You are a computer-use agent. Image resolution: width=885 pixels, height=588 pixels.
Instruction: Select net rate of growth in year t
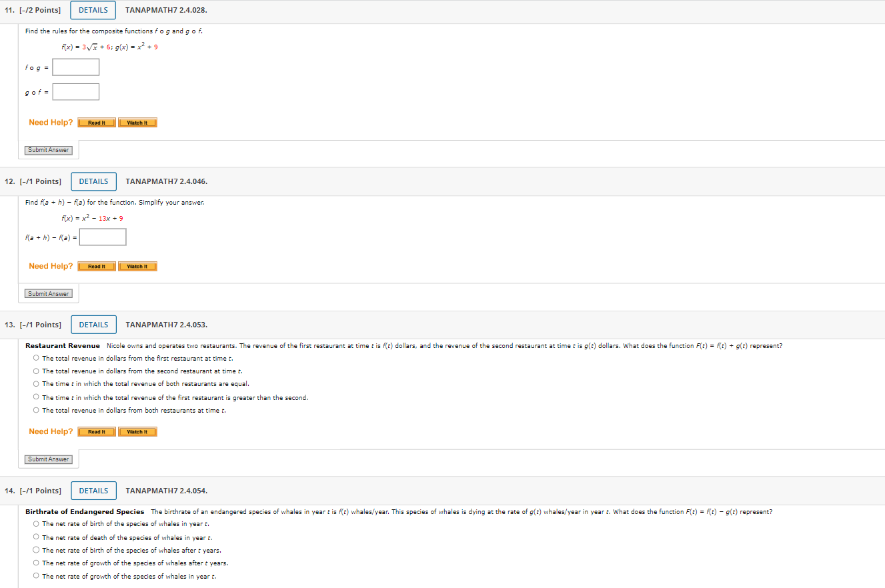tap(36, 577)
